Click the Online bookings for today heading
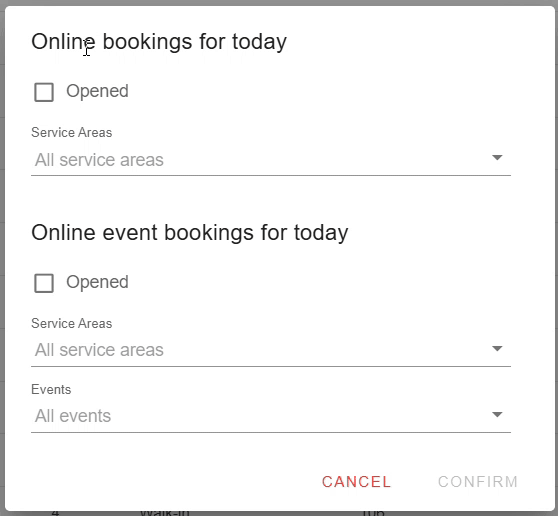 [159, 42]
